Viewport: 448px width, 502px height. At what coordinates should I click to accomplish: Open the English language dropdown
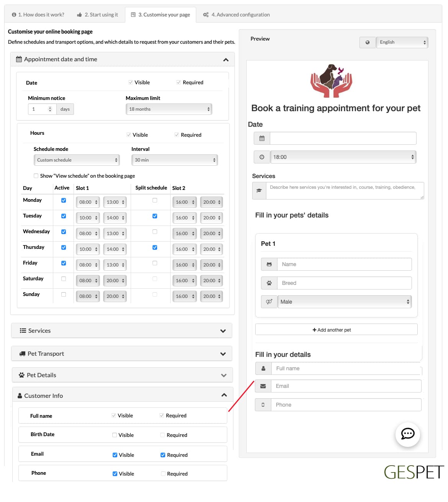click(x=402, y=42)
